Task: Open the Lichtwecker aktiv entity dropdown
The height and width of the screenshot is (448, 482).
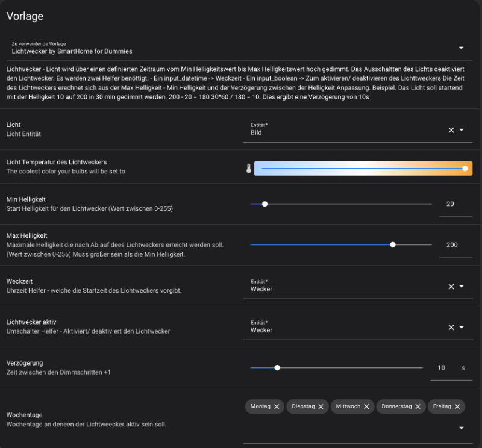Action: pyautogui.click(x=462, y=328)
